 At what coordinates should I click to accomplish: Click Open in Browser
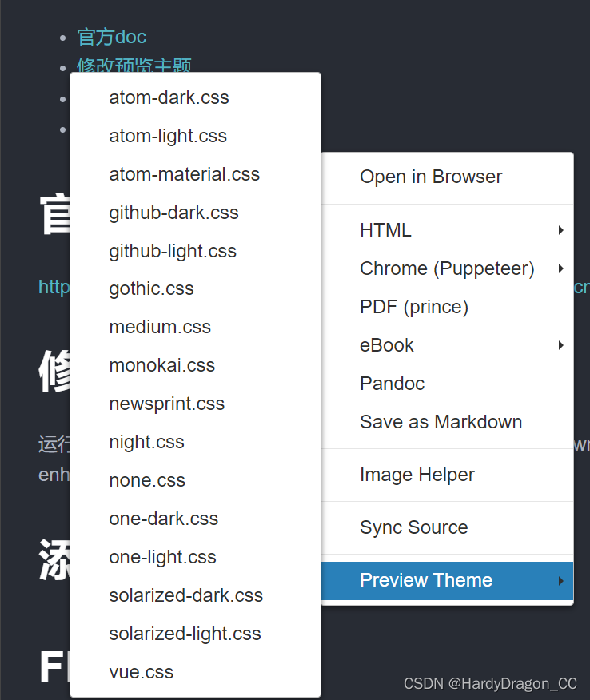click(x=430, y=177)
